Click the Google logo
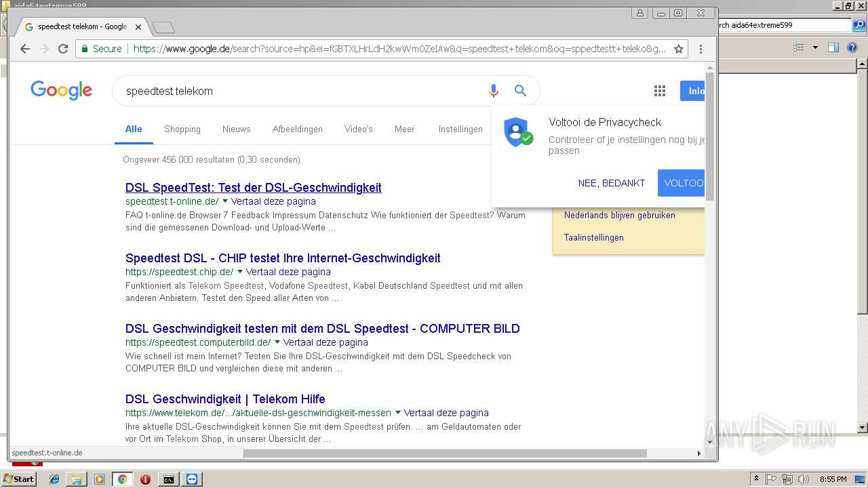 click(x=61, y=90)
